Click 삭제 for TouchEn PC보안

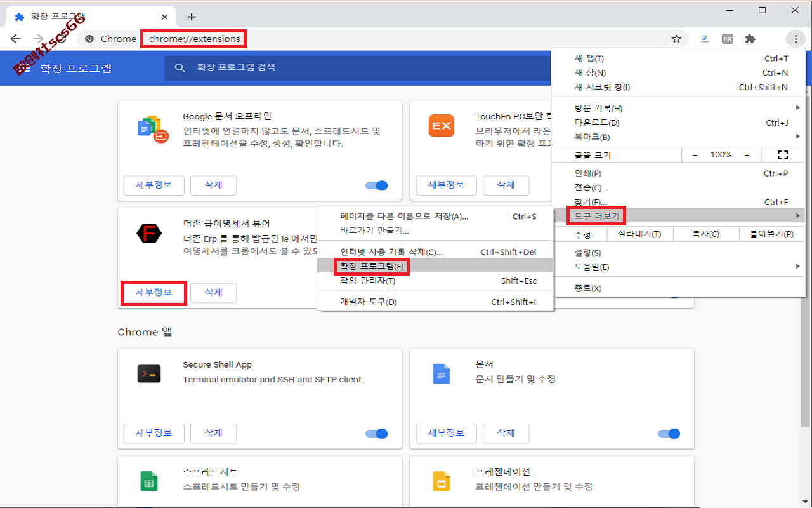(x=506, y=185)
